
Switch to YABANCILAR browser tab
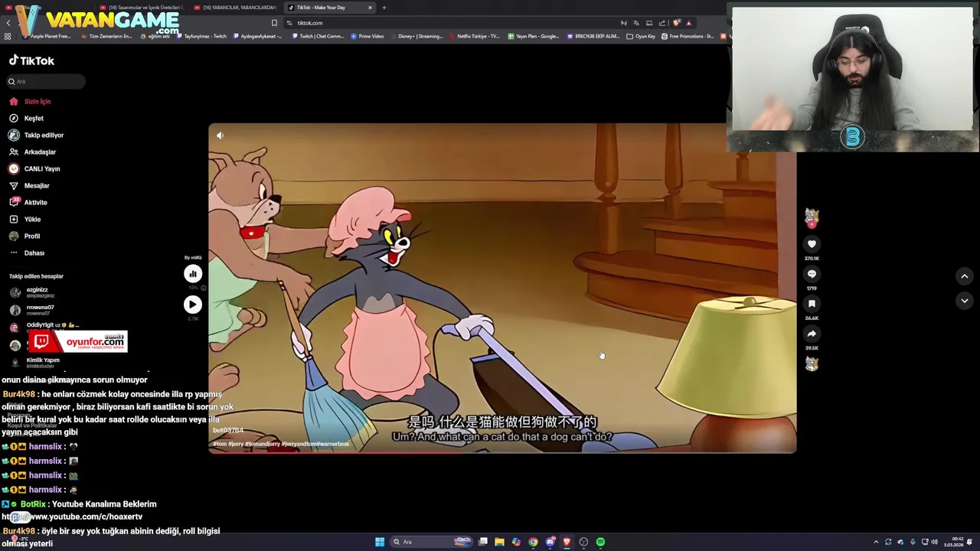point(235,8)
